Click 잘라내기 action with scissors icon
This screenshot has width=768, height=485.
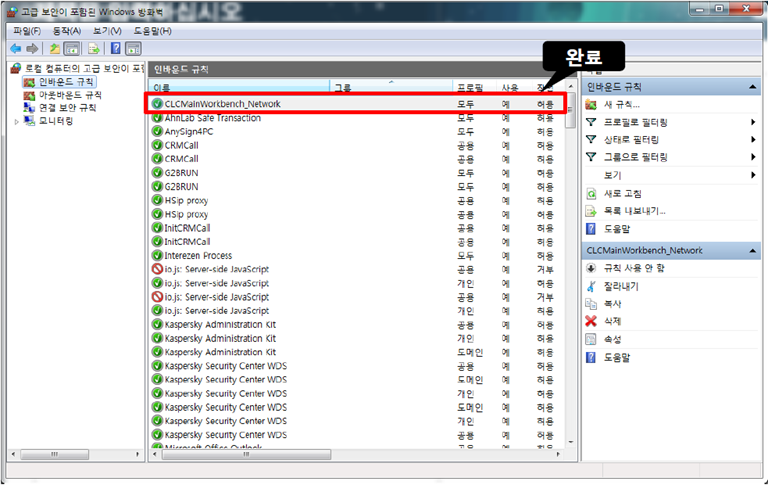[621, 286]
